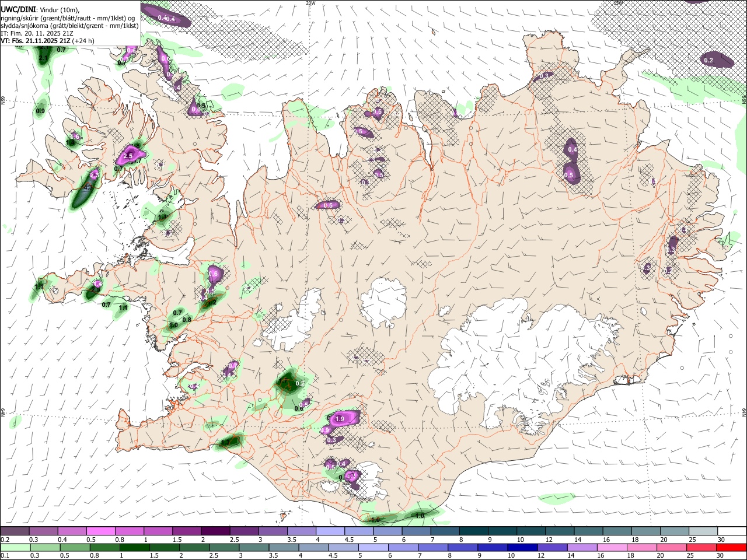The image size is (747, 560).
Task: Click the 0.2 value in the northeast offshore patch
Action: coord(708,60)
